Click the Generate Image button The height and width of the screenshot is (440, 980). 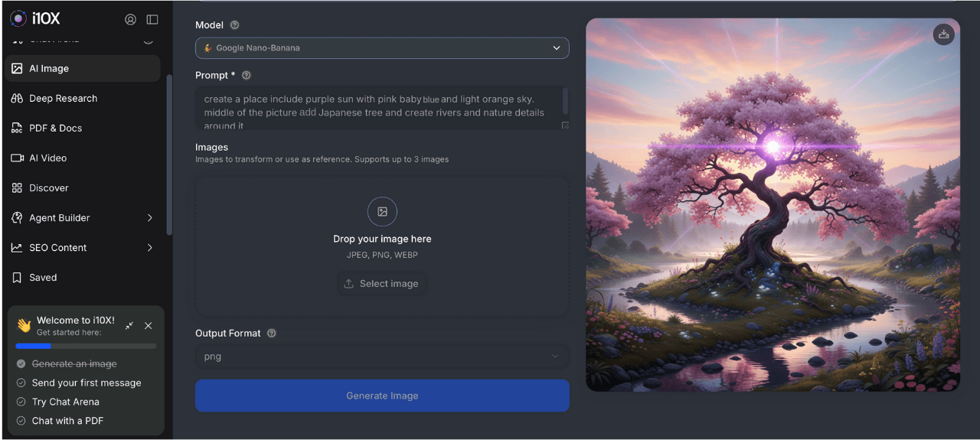pyautogui.click(x=382, y=396)
